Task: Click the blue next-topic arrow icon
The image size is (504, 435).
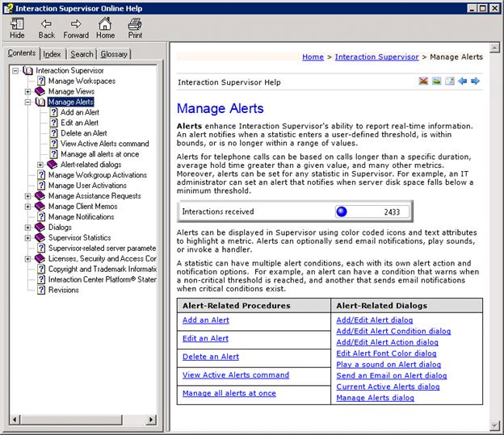Action: point(476,82)
